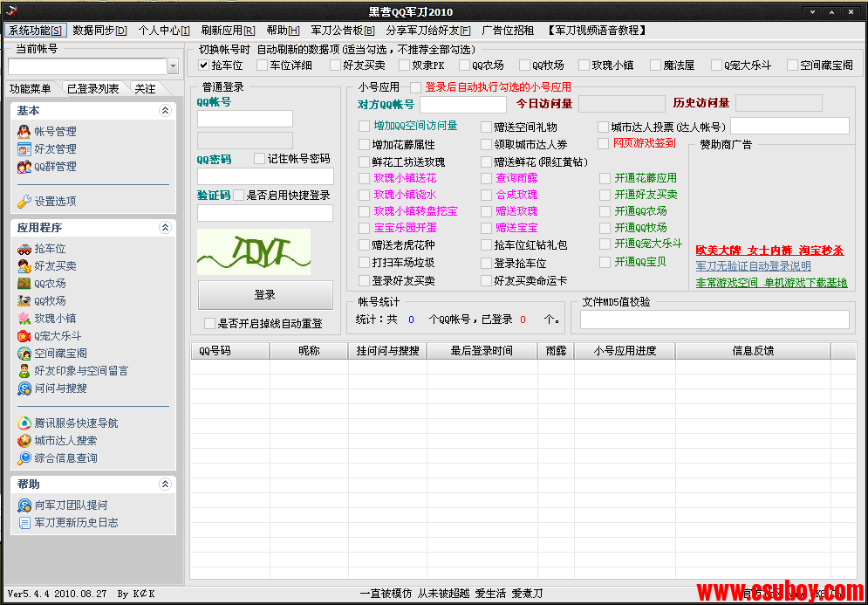Open the QQ农场 farm icon
The width and height of the screenshot is (868, 605).
coord(24,284)
